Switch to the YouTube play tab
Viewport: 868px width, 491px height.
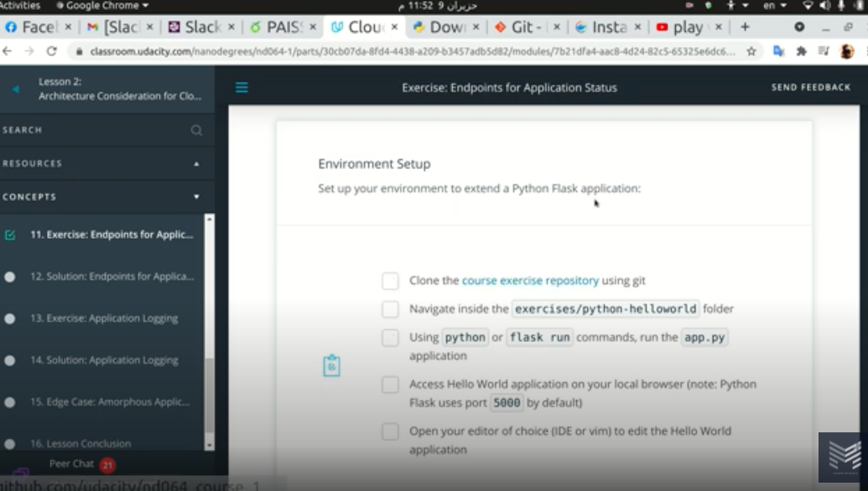click(689, 27)
